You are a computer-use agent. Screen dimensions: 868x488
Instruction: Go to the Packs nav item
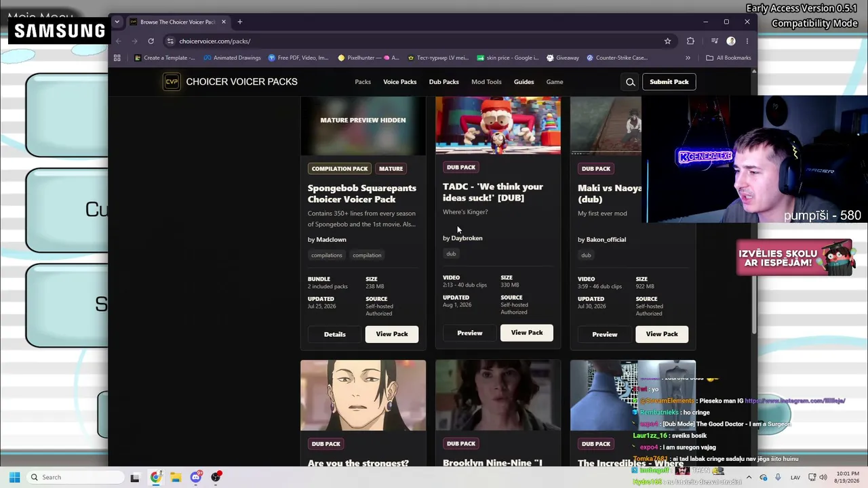pyautogui.click(x=363, y=82)
